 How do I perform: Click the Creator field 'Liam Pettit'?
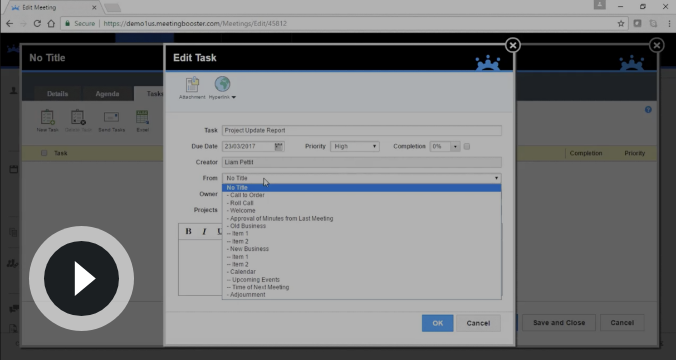click(x=362, y=163)
